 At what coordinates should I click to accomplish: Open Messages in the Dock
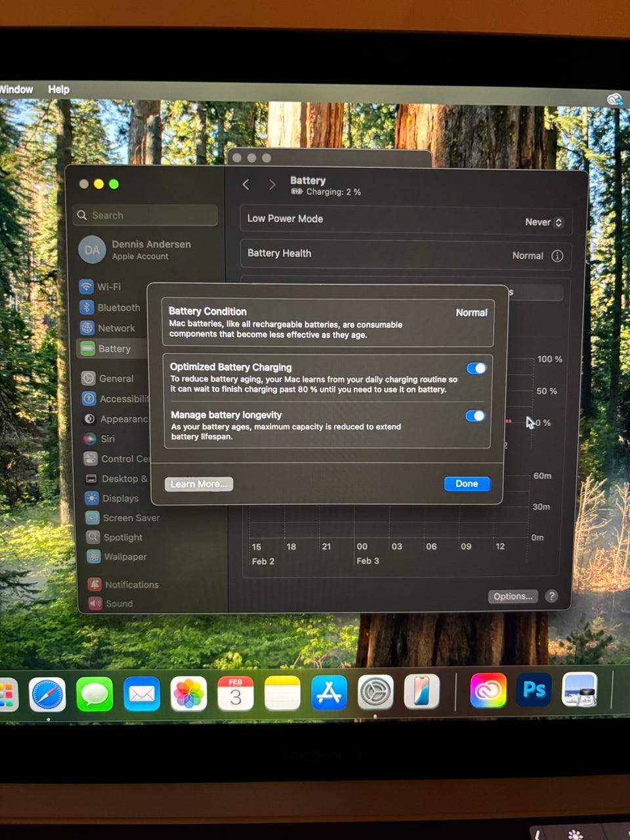[x=94, y=694]
